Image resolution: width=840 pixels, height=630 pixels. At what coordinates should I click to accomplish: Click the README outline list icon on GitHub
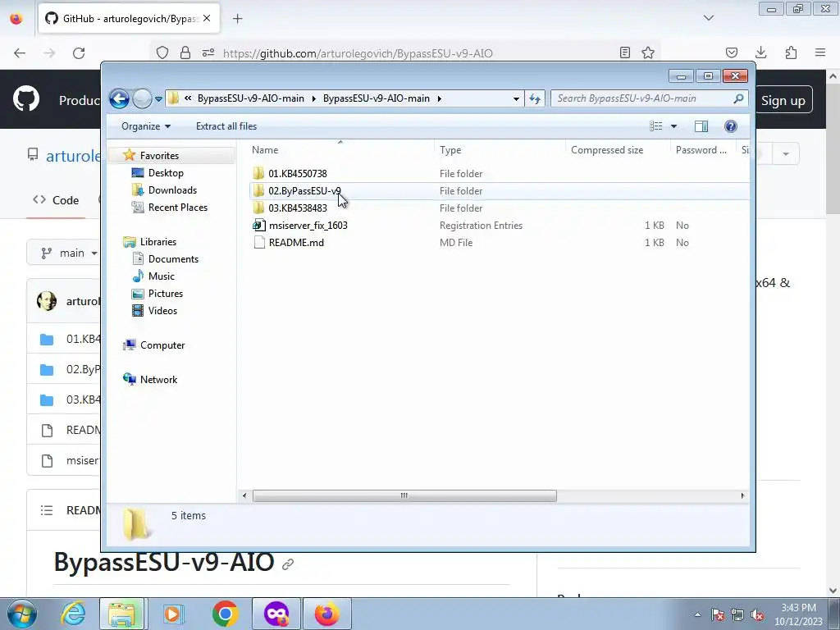(47, 510)
